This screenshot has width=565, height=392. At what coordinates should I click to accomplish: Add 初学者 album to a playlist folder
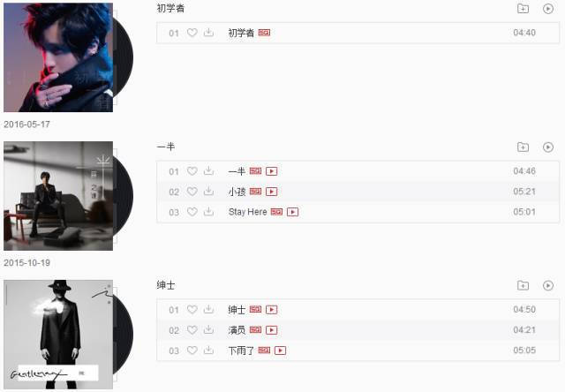point(523,9)
